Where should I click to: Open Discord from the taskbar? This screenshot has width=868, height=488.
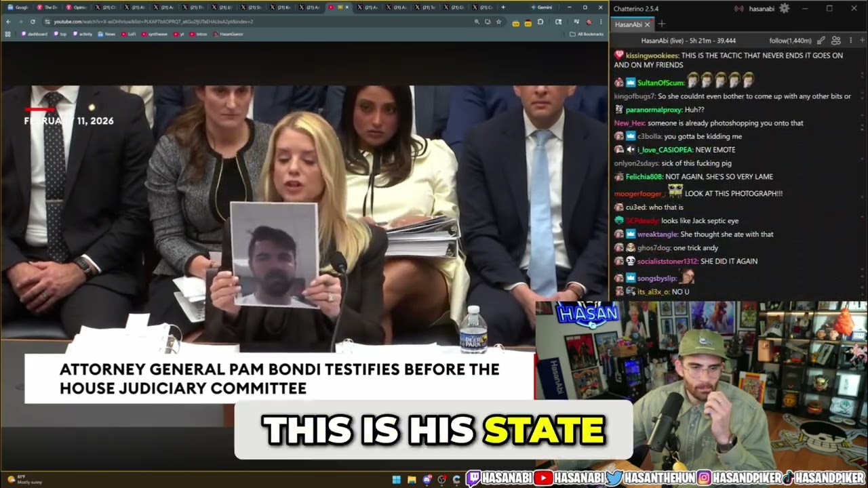pyautogui.click(x=427, y=480)
